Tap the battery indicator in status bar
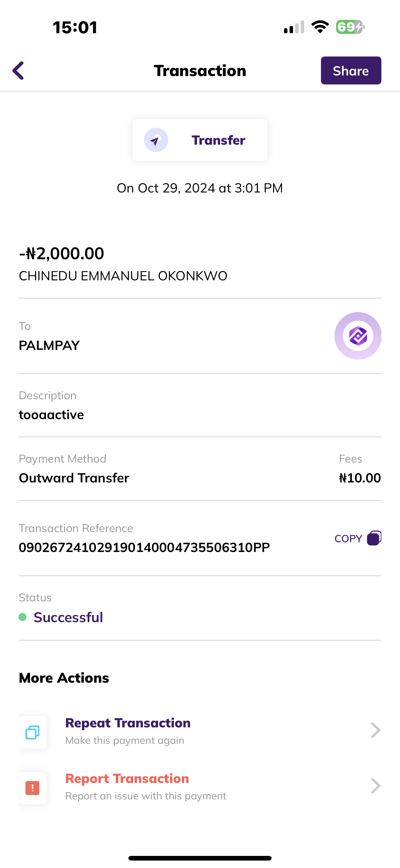The width and height of the screenshot is (400, 868). tap(350, 27)
